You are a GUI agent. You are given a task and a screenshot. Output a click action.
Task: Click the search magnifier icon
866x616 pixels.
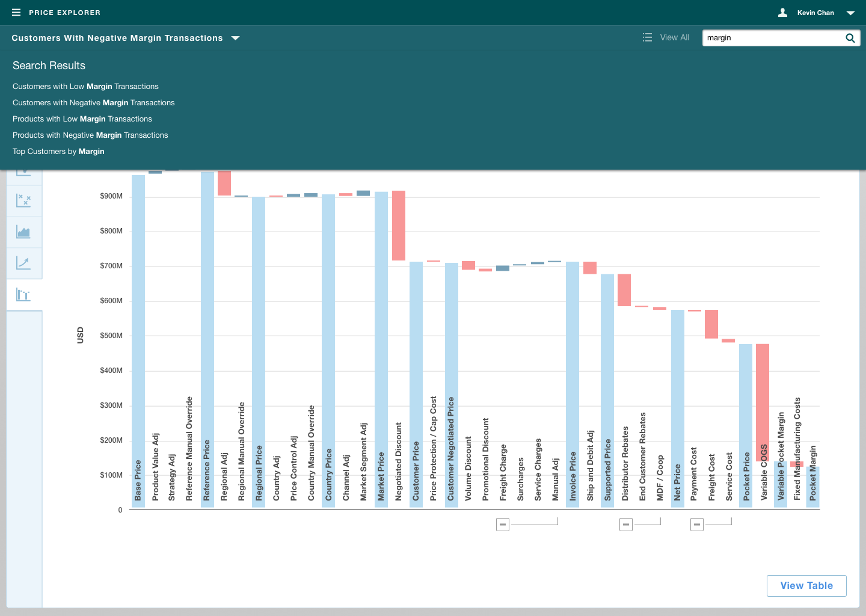click(850, 38)
